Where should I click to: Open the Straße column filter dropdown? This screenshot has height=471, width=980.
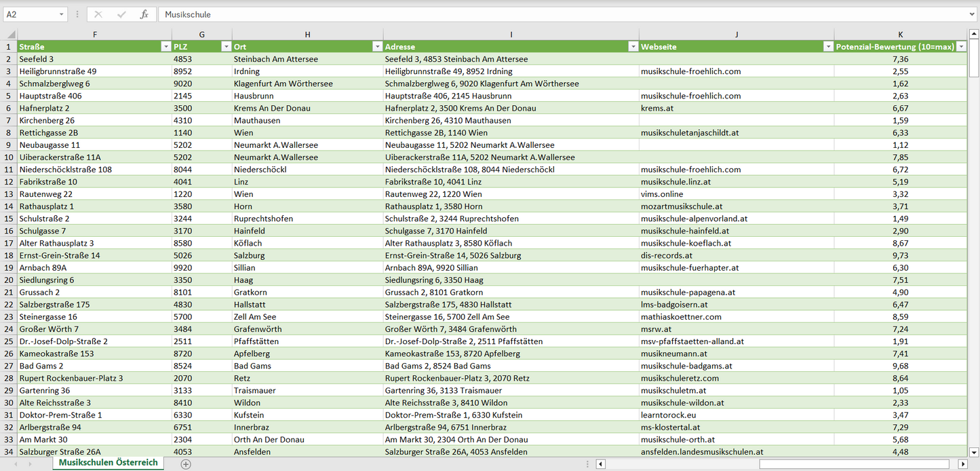[x=165, y=47]
